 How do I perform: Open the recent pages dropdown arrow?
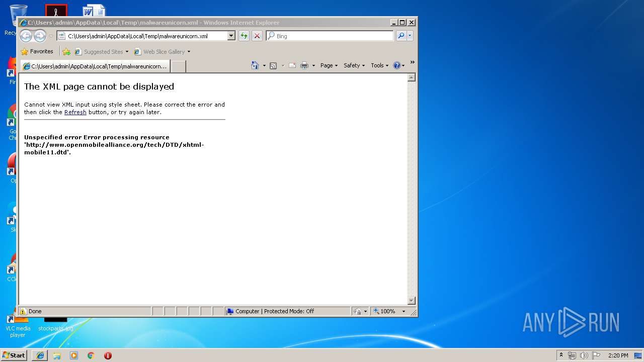[x=51, y=36]
